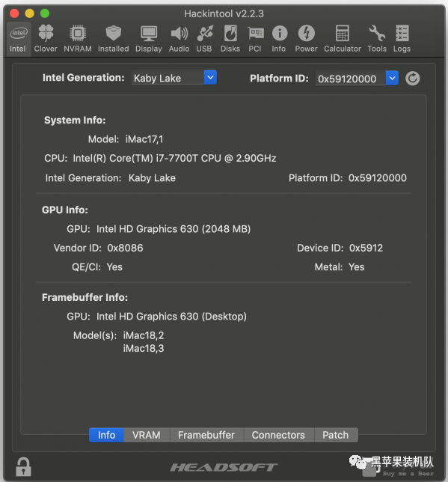Click the Hackintool v2.2.3 window title
Viewport: 448px width, 482px height.
point(224,13)
